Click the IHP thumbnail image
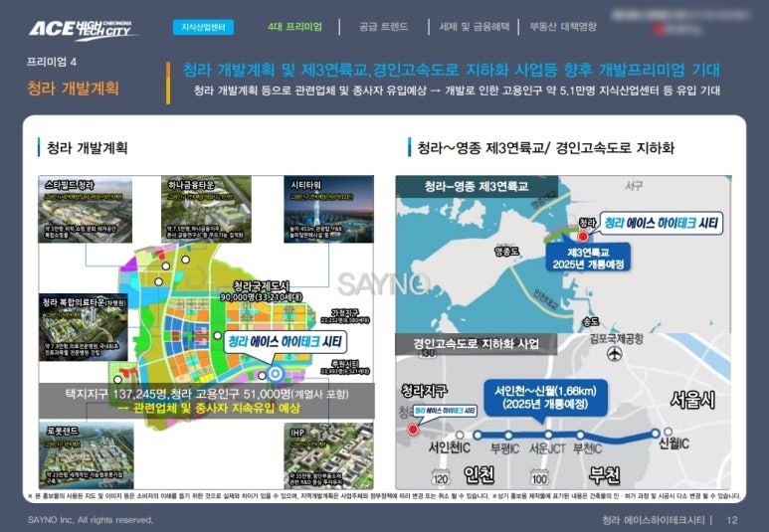The image size is (769, 532). [328, 456]
